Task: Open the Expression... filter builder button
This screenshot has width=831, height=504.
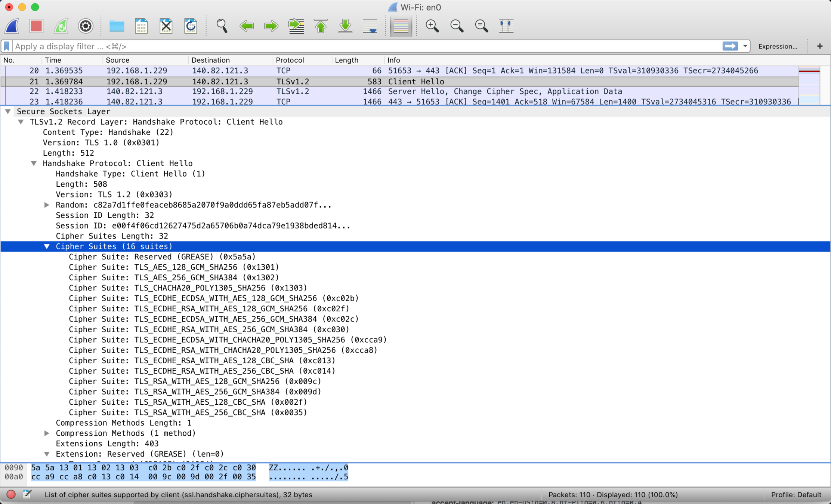Action: (x=777, y=46)
